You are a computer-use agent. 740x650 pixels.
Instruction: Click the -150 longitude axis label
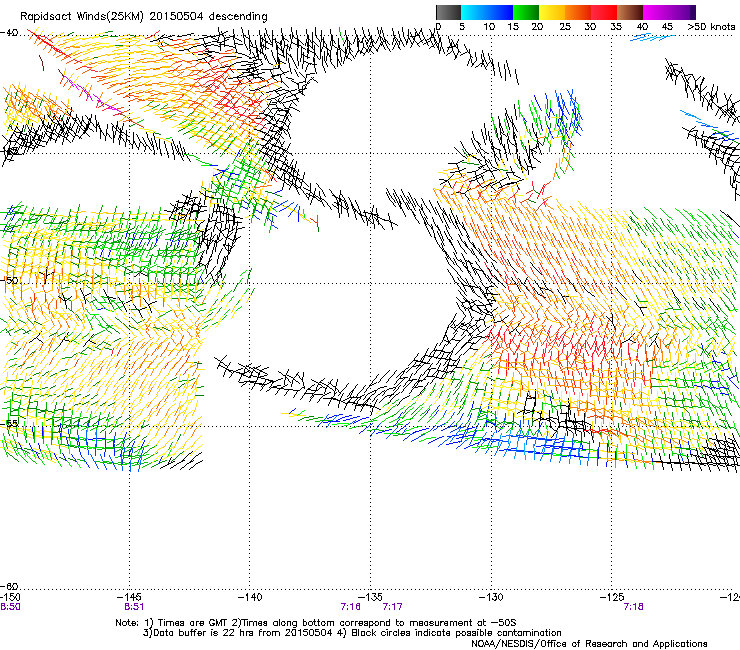coord(10,597)
